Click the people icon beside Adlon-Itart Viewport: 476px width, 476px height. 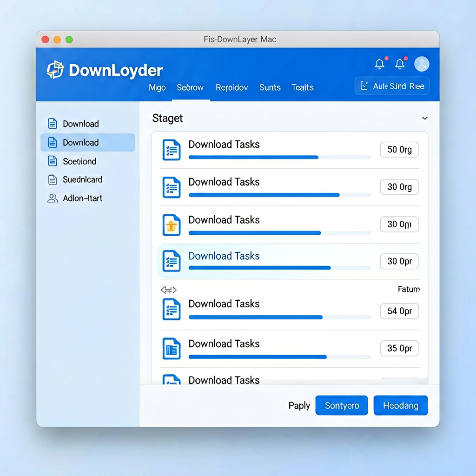(x=53, y=198)
